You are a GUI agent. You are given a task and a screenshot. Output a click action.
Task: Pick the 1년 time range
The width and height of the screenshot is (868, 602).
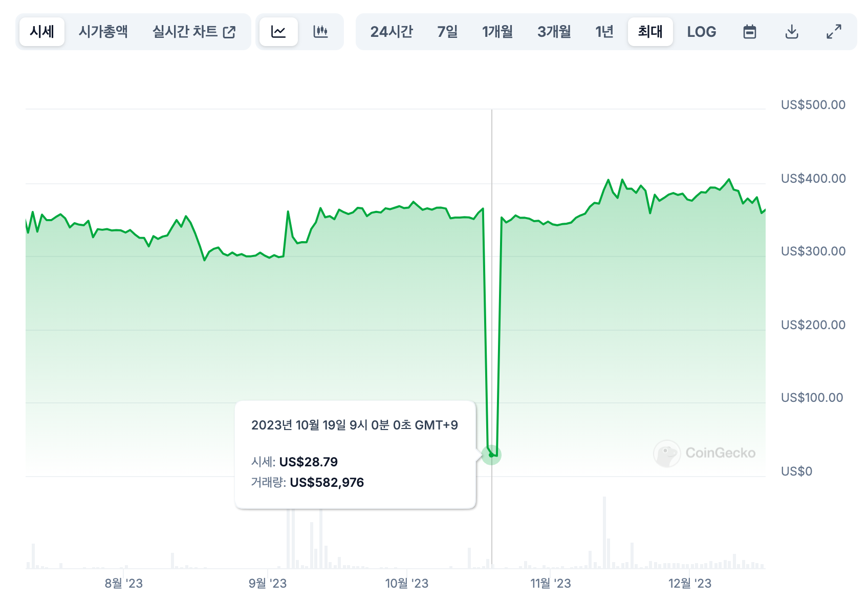(604, 32)
